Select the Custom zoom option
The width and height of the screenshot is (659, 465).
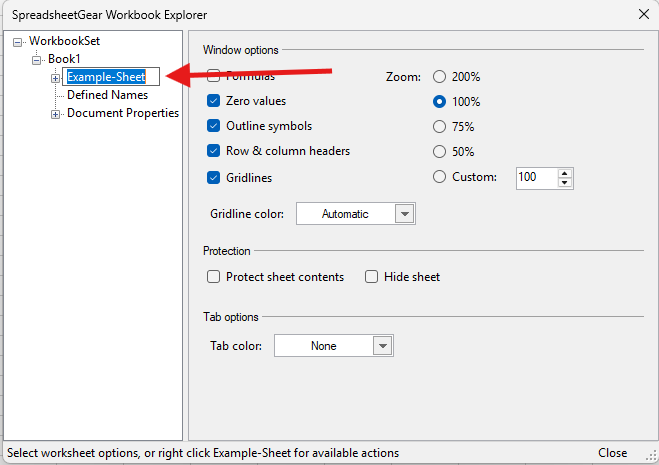tap(439, 177)
